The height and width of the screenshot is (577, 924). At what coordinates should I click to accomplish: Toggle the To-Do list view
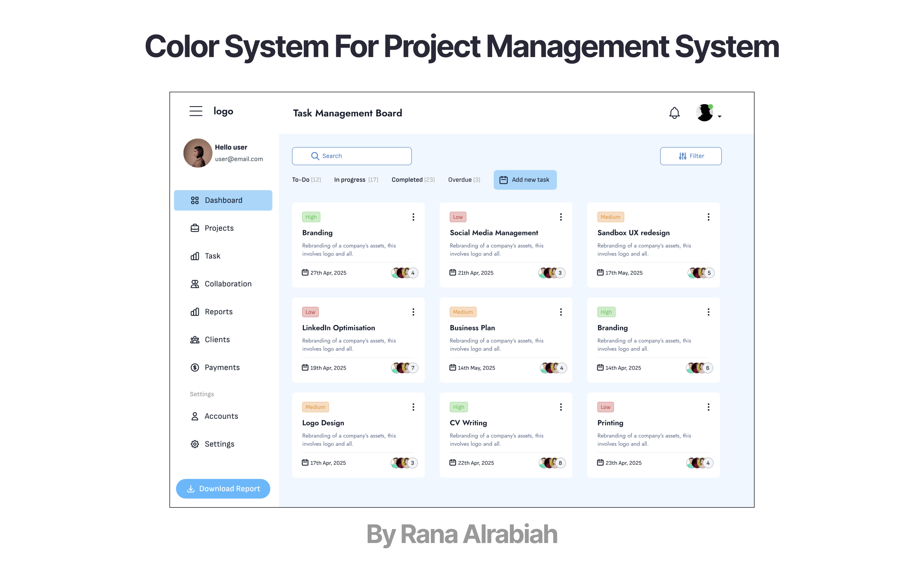(x=306, y=180)
